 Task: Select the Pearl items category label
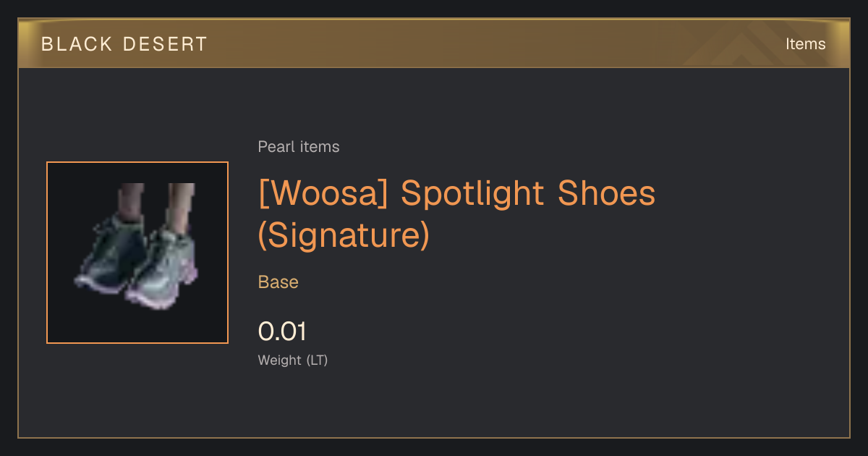pyautogui.click(x=299, y=147)
